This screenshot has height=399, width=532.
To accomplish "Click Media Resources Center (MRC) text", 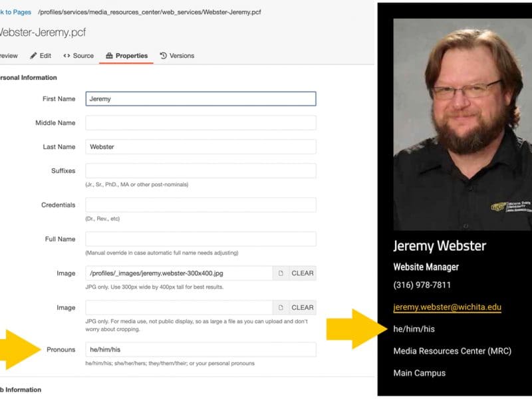I will tap(452, 351).
